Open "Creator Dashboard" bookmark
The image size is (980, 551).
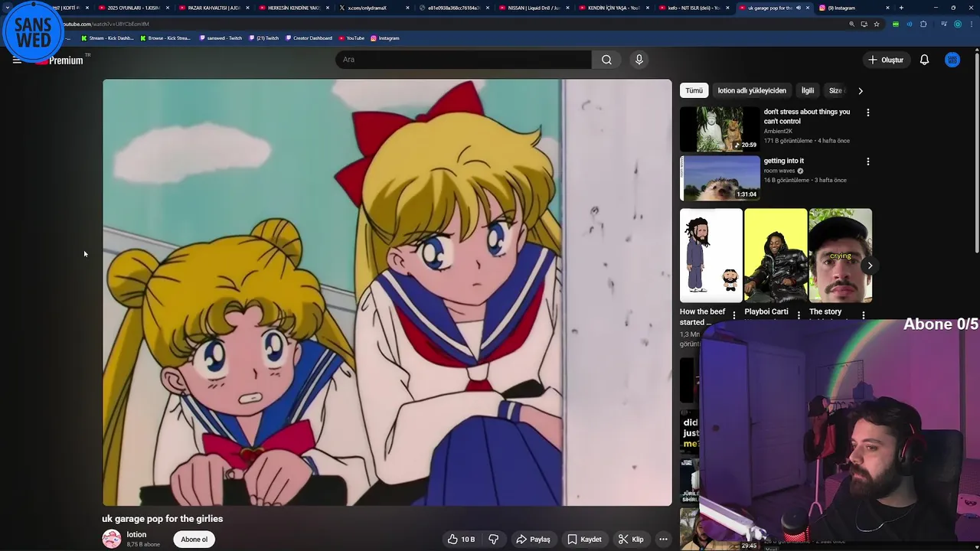(308, 38)
